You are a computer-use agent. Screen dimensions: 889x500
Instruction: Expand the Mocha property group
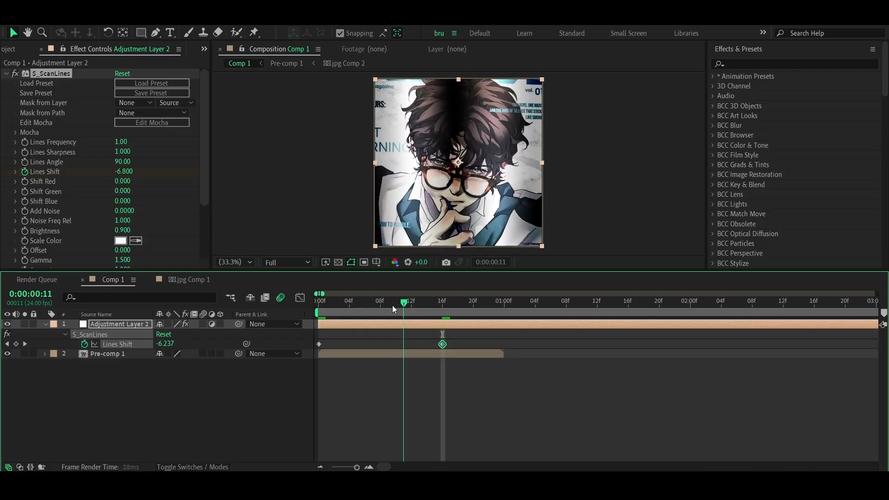coord(15,132)
